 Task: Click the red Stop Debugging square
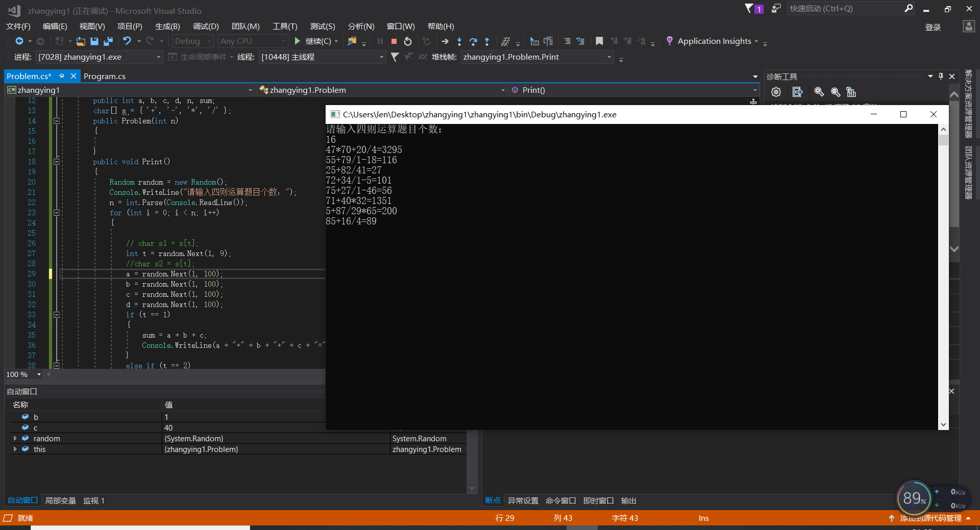pyautogui.click(x=394, y=41)
